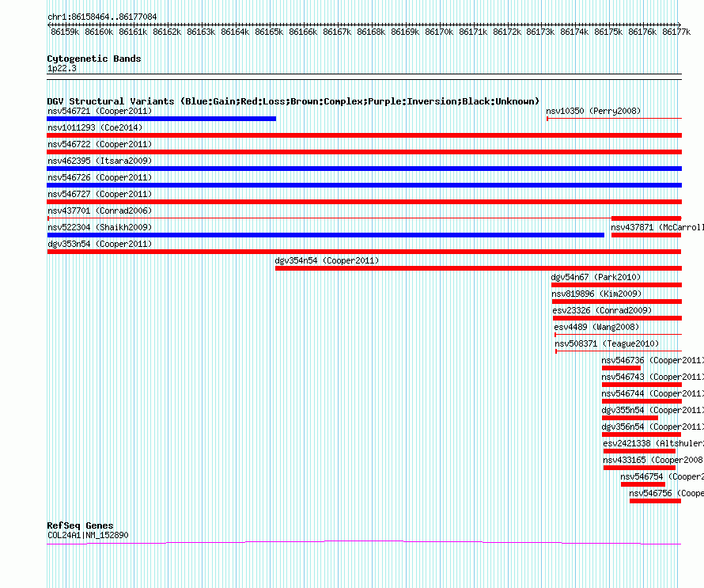
Task: Click the 86162k ruler tick label
Action: pos(167,32)
